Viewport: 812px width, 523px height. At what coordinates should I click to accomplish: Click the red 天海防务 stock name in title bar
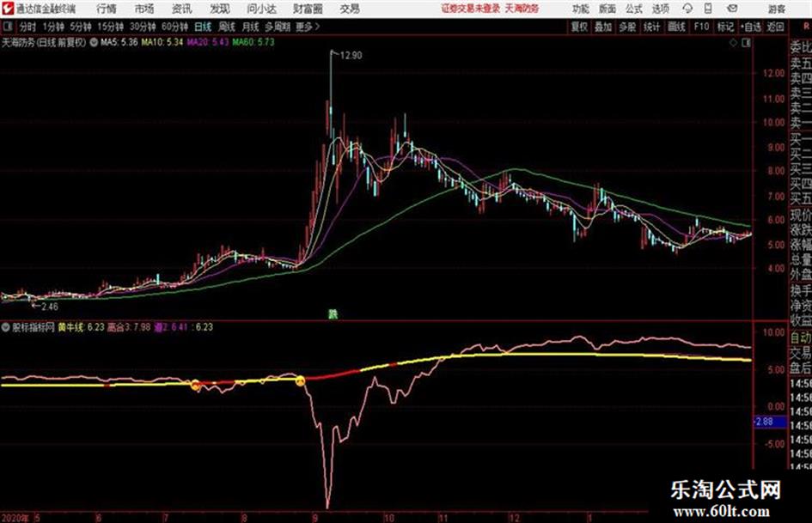[x=522, y=9]
